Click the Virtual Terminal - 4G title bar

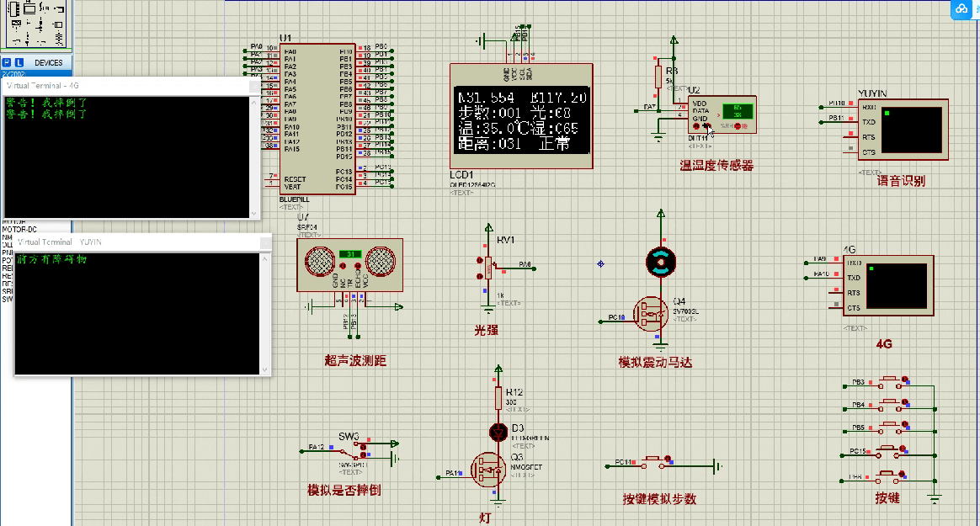(126, 85)
